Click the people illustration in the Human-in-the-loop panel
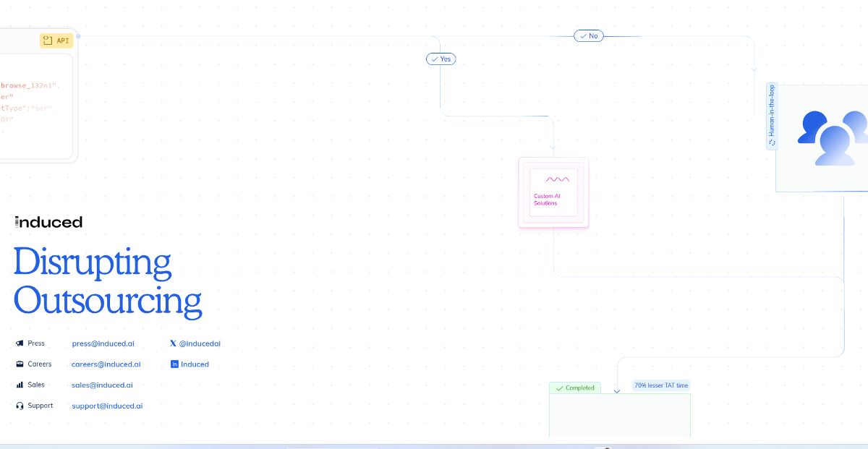The width and height of the screenshot is (868, 449). pos(832,136)
